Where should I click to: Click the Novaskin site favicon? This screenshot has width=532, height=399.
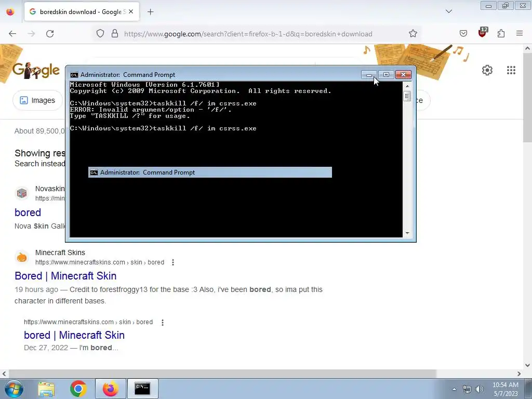coord(22,193)
